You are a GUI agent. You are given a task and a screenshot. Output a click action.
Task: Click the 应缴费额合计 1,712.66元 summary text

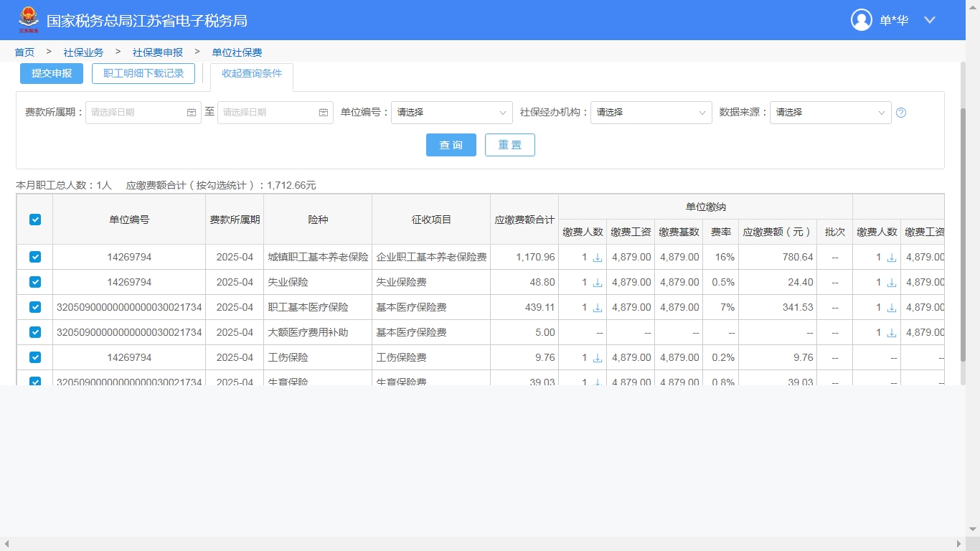[x=221, y=185]
